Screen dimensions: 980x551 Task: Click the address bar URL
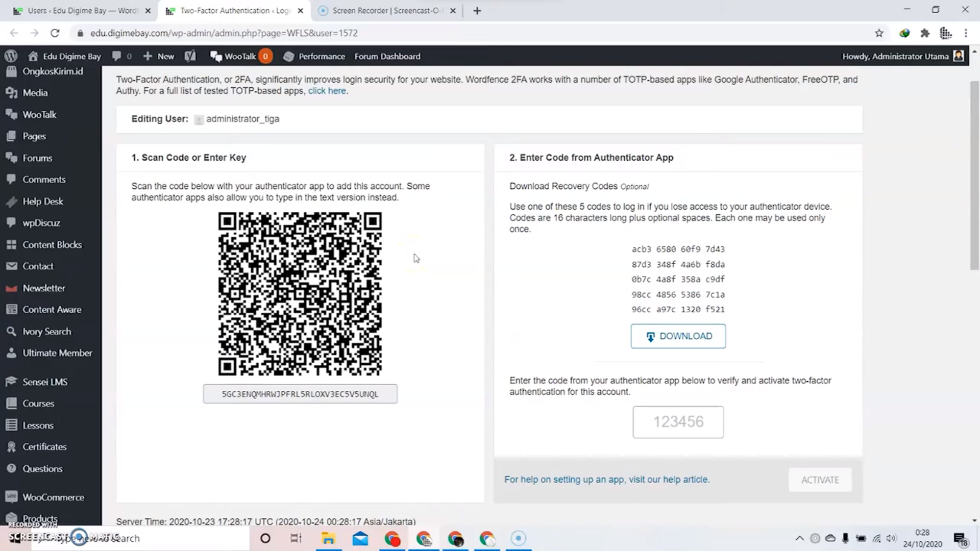[224, 33]
